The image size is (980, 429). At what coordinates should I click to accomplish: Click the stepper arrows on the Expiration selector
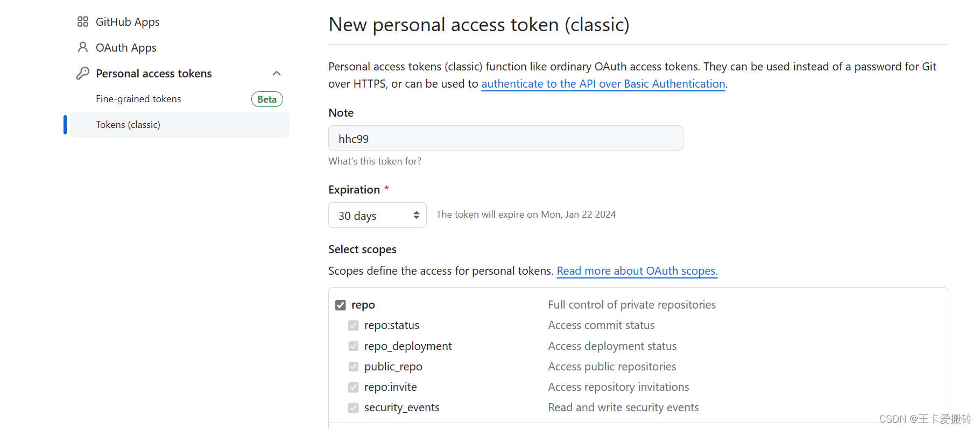(416, 215)
